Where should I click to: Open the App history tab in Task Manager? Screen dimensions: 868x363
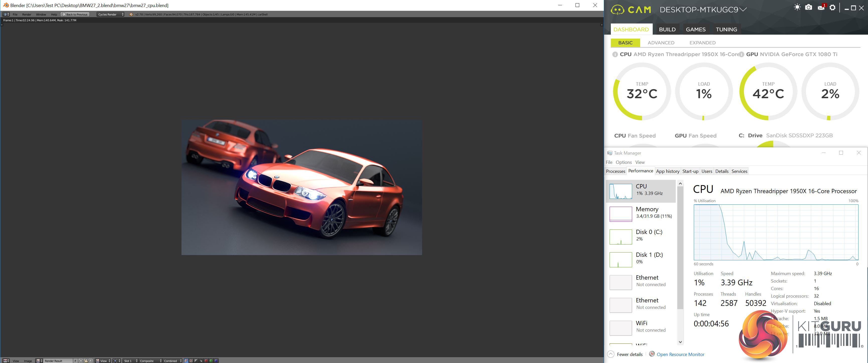click(667, 171)
